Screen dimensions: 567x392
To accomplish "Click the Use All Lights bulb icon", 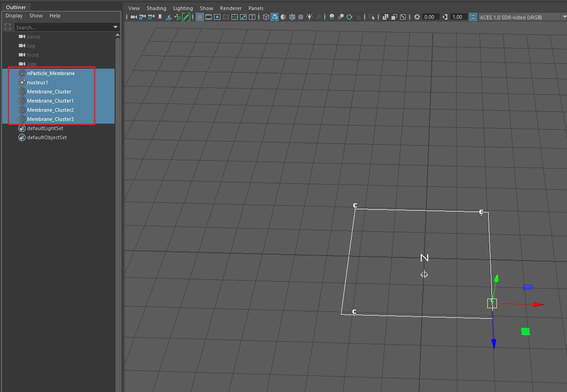I will (310, 17).
